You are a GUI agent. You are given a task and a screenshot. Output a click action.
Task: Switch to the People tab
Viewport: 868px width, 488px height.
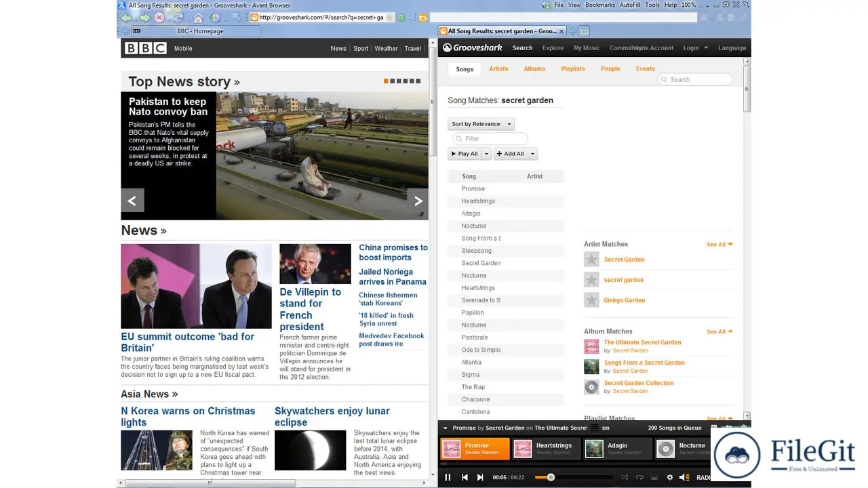[610, 69]
